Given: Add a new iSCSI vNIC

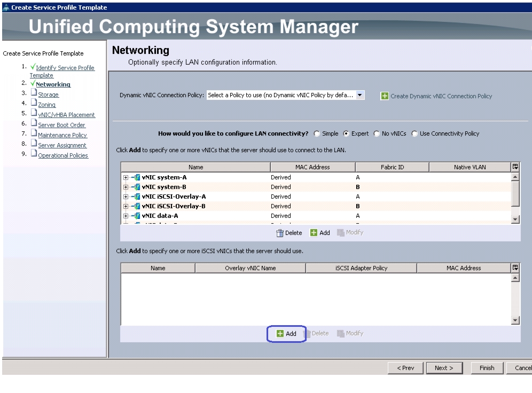Looking at the screenshot, I should 287,334.
